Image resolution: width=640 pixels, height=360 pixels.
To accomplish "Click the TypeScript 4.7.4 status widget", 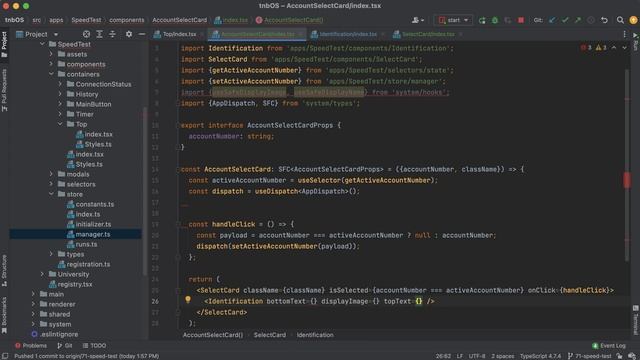I will [540, 356].
